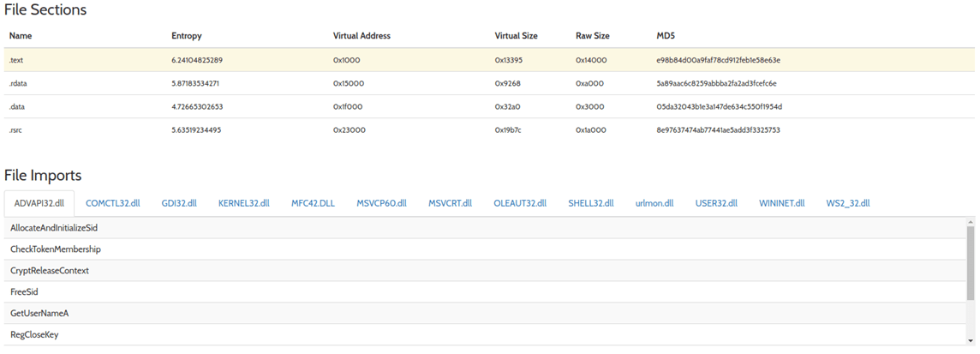Select the RegCloseKey import row

click(485, 334)
